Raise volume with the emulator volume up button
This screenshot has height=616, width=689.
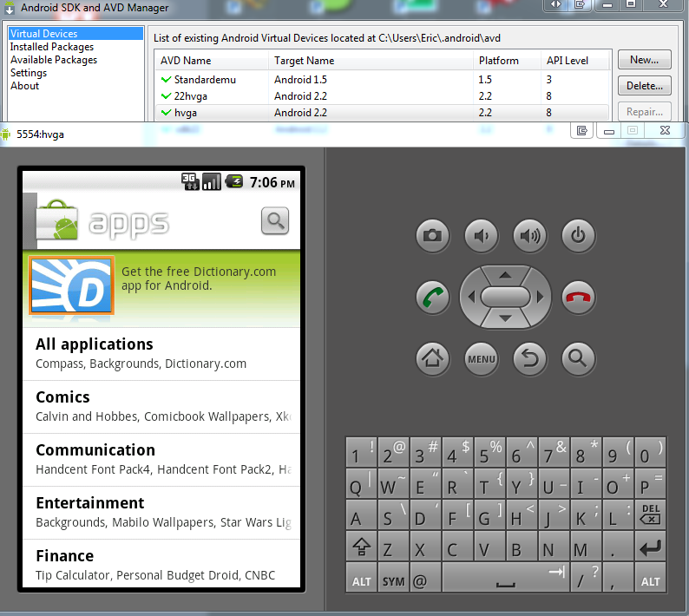pos(530,235)
